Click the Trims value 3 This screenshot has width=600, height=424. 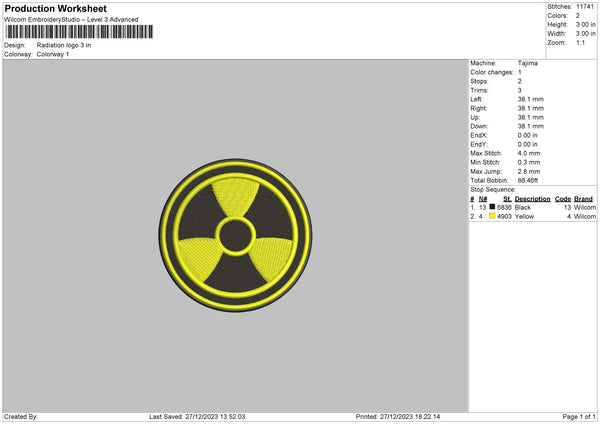[520, 90]
